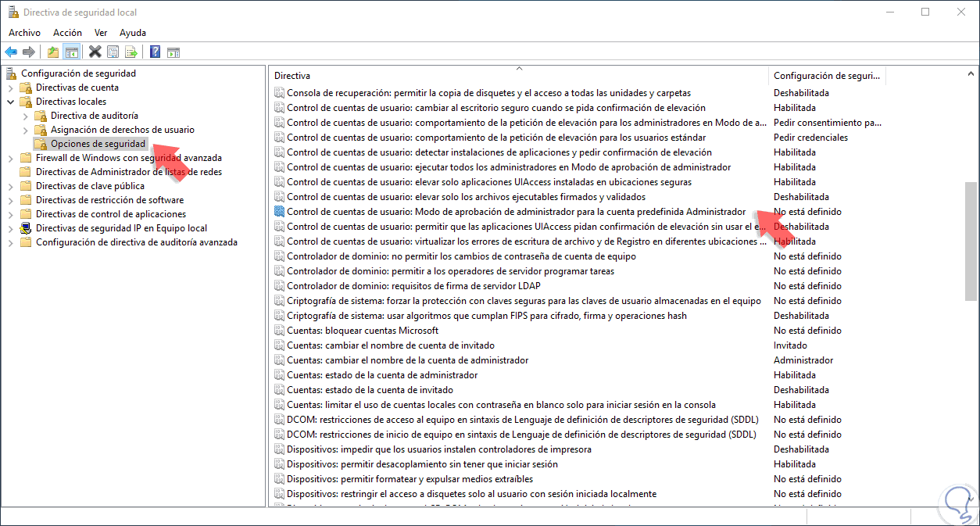Image resolution: width=980 pixels, height=526 pixels.
Task: Click the Configuración de seguridad root icon
Action: point(11,73)
